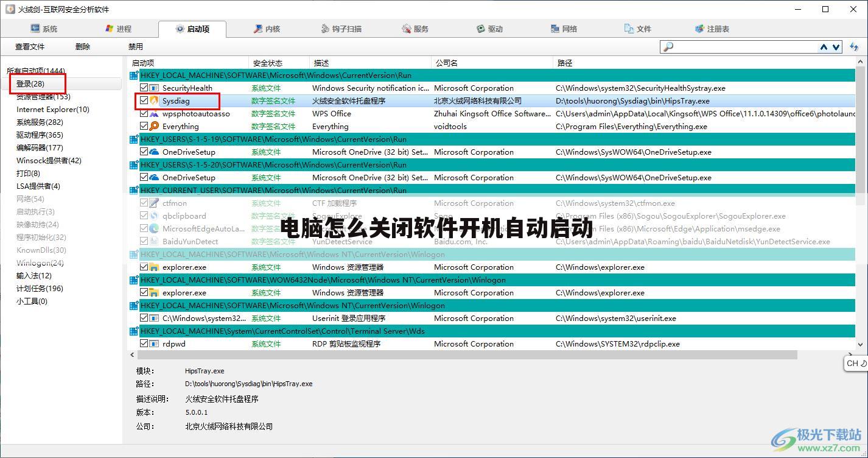
Task: Click vertical scrollbar down arrow of startup list
Action: click(x=861, y=344)
